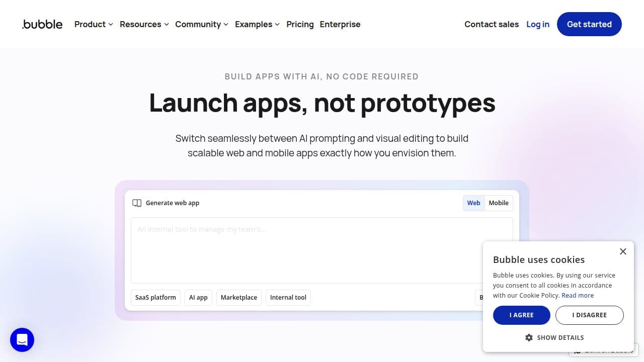The image size is (644, 362).
Task: Select the Marketplace suggestion
Action: coord(239,298)
